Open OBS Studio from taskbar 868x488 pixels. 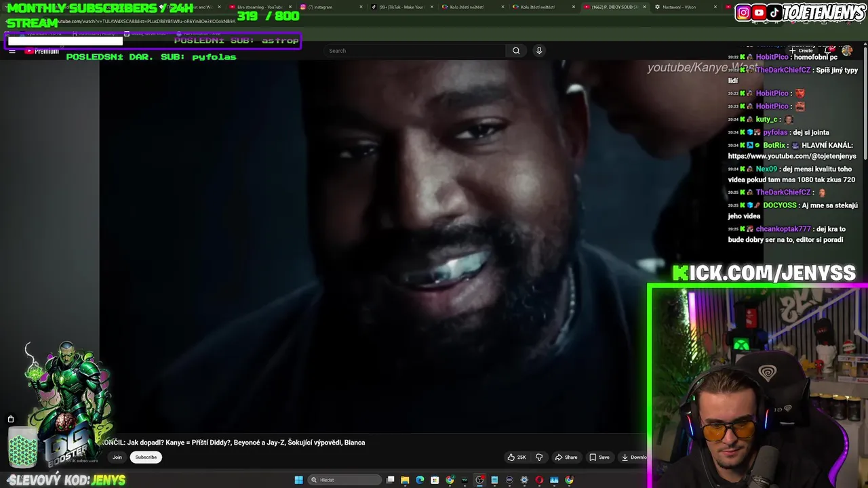[x=479, y=480]
